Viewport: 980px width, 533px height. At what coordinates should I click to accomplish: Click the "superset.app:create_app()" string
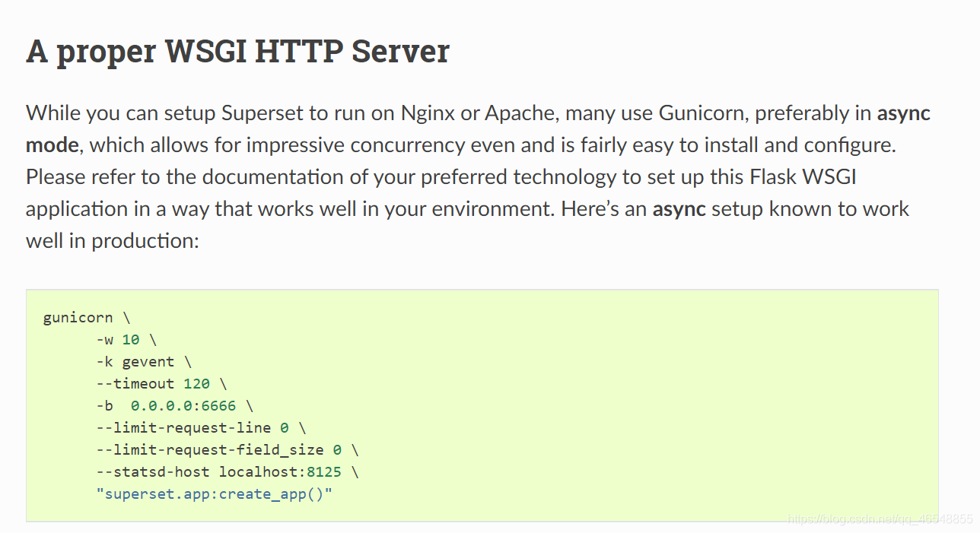[x=215, y=494]
